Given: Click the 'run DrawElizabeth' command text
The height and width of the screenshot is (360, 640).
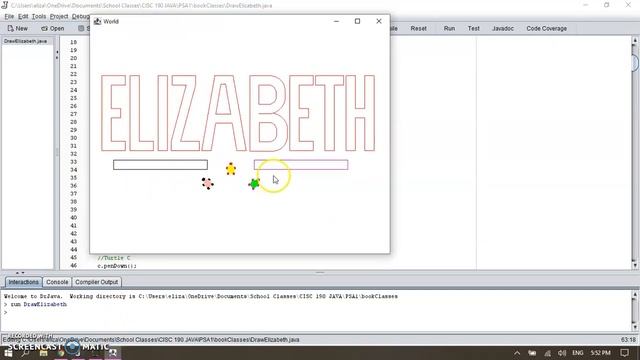Looking at the screenshot, I should pos(38,304).
